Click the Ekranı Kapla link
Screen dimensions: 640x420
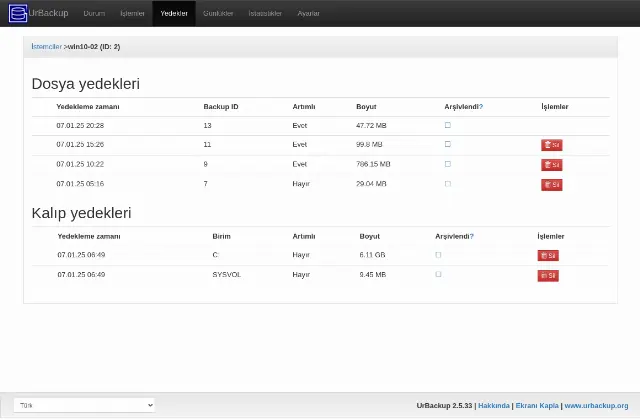pyautogui.click(x=537, y=406)
